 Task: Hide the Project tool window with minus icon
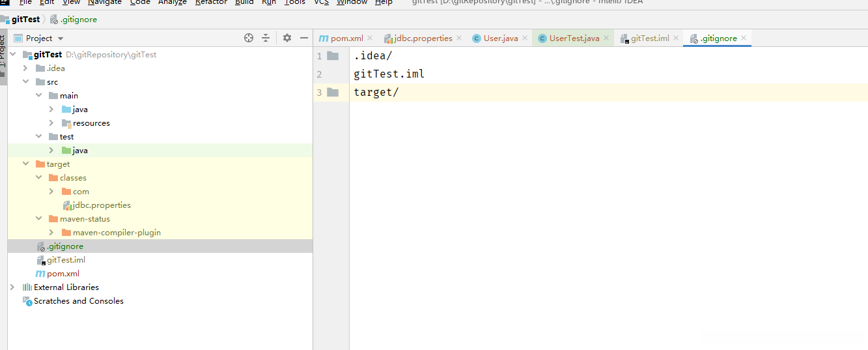[x=303, y=38]
